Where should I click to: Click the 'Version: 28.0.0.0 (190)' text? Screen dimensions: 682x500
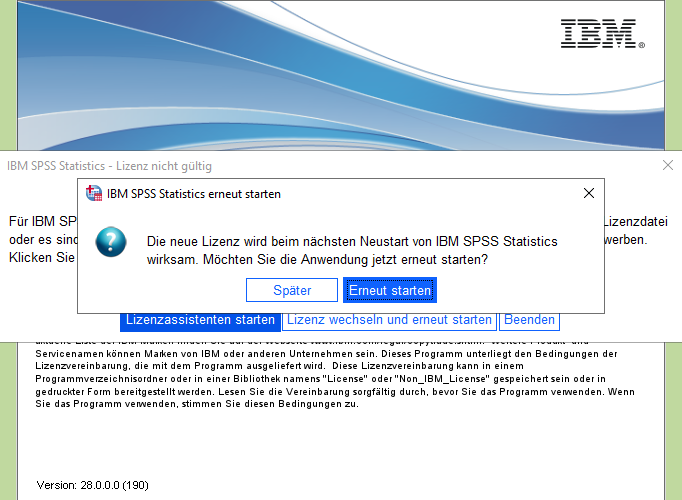(x=93, y=485)
